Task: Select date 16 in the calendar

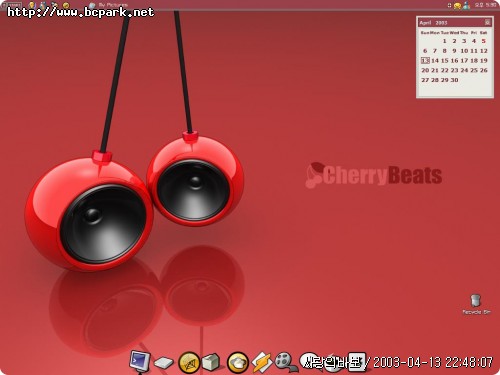Action: [x=454, y=60]
